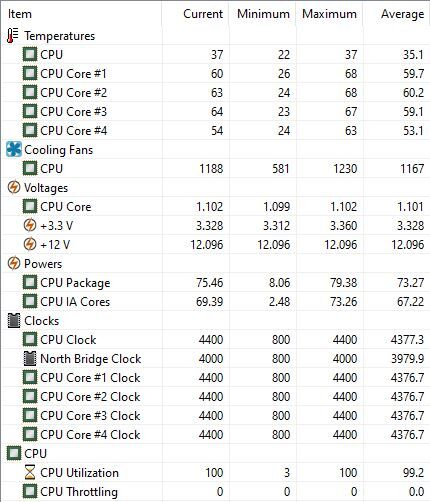430x502 pixels.
Task: Click the chip icon beside CPU Clock
Action: pyautogui.click(x=30, y=339)
